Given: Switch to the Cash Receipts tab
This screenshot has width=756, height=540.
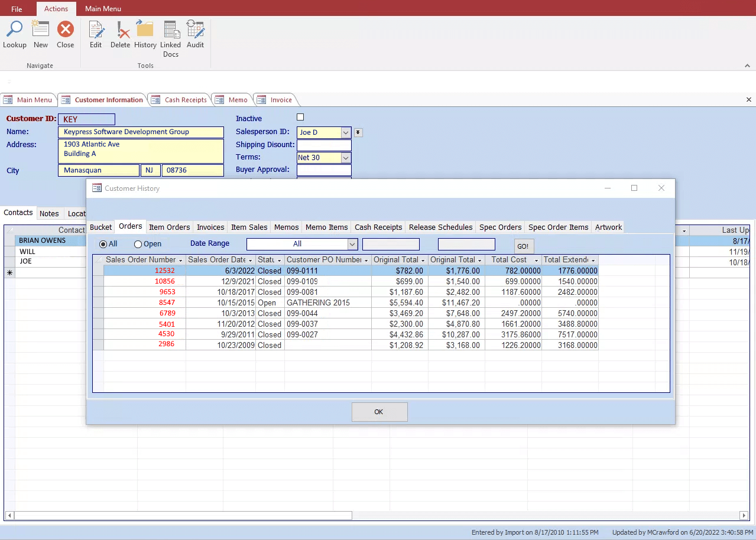Looking at the screenshot, I should [x=378, y=227].
